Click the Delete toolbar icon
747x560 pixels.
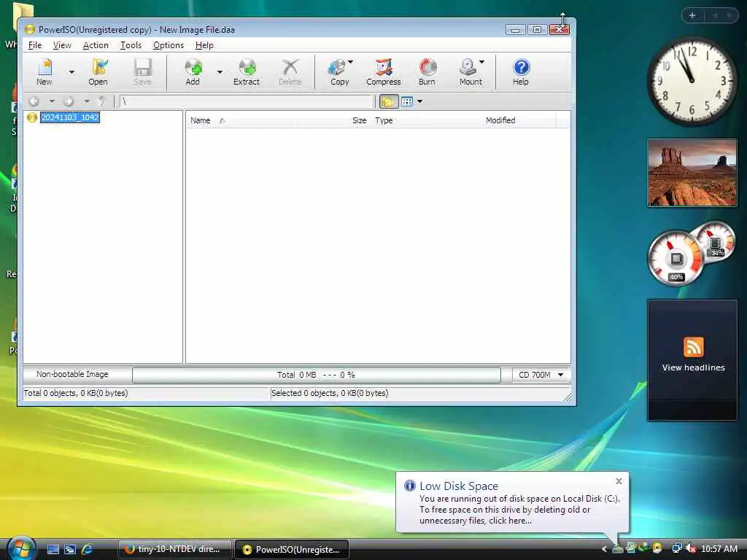(290, 72)
